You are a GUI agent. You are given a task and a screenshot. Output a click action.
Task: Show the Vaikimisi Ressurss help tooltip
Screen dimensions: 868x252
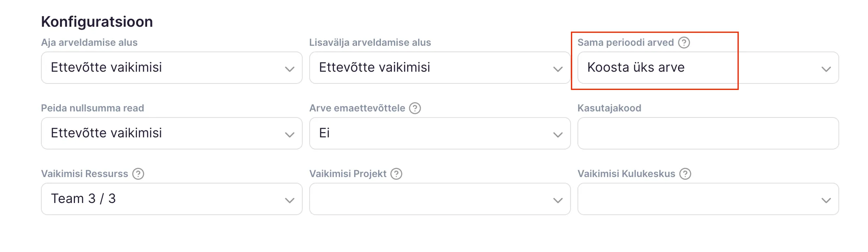pyautogui.click(x=138, y=174)
